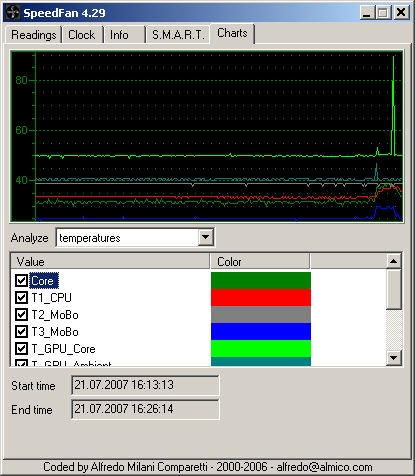Click the alfredo@almico.com status bar text
This screenshot has width=415, height=476.
[324, 467]
